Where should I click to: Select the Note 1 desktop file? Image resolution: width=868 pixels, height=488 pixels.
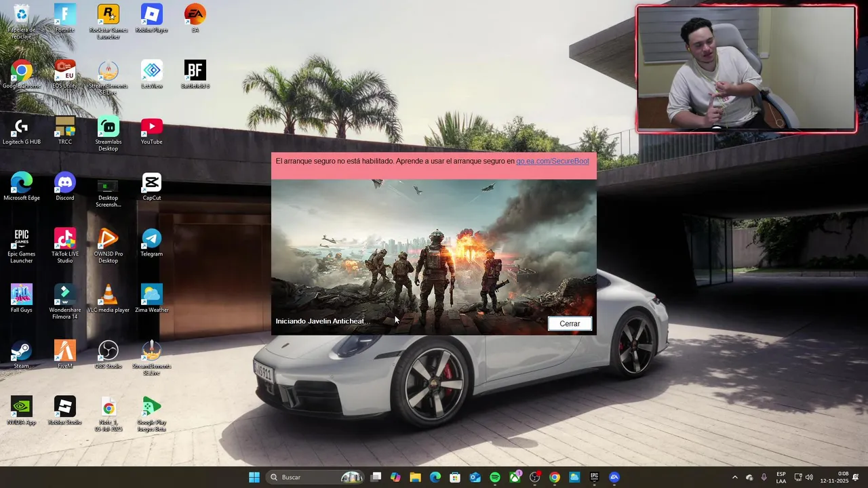pyautogui.click(x=108, y=415)
